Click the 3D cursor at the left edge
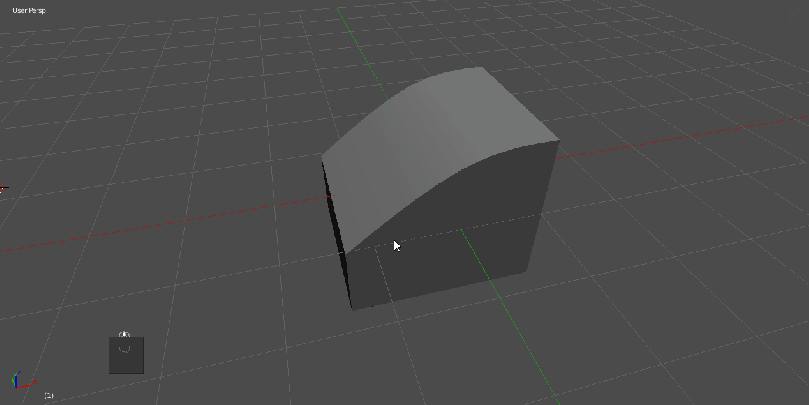This screenshot has height=405, width=809. click(3, 188)
